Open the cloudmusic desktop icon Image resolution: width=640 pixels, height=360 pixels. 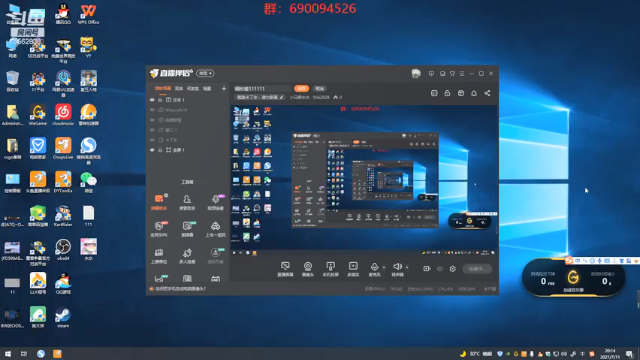click(x=63, y=114)
